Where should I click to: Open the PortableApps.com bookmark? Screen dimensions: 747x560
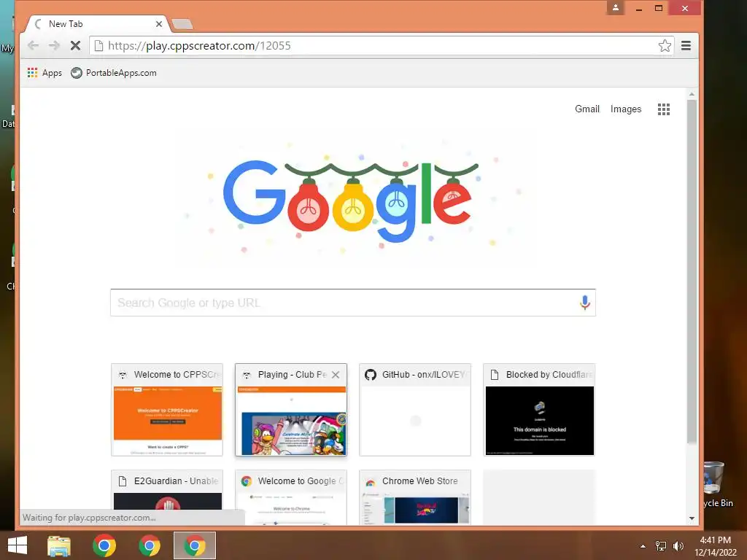(114, 73)
